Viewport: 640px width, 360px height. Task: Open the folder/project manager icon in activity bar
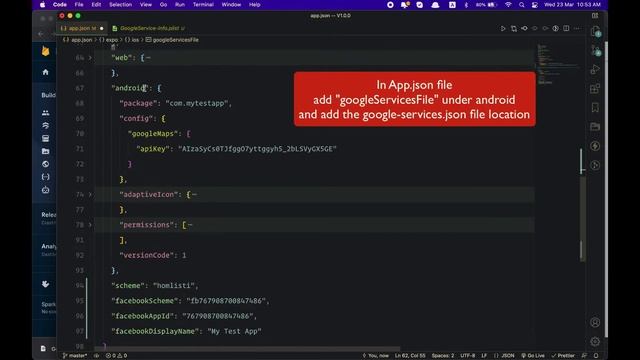pyautogui.click(x=595, y=127)
